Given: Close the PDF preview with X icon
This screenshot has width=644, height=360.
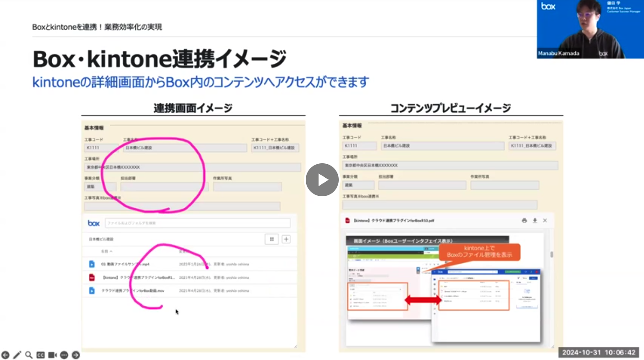Looking at the screenshot, I should pyautogui.click(x=545, y=221).
